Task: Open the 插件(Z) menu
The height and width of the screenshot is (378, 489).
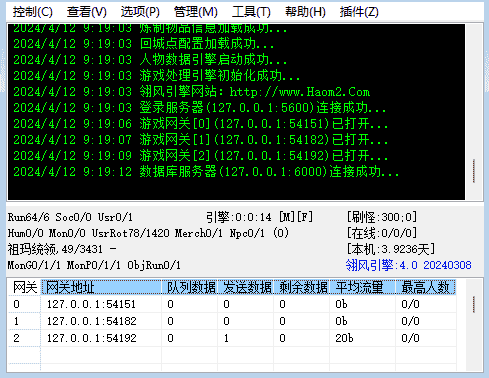Action: tap(359, 12)
